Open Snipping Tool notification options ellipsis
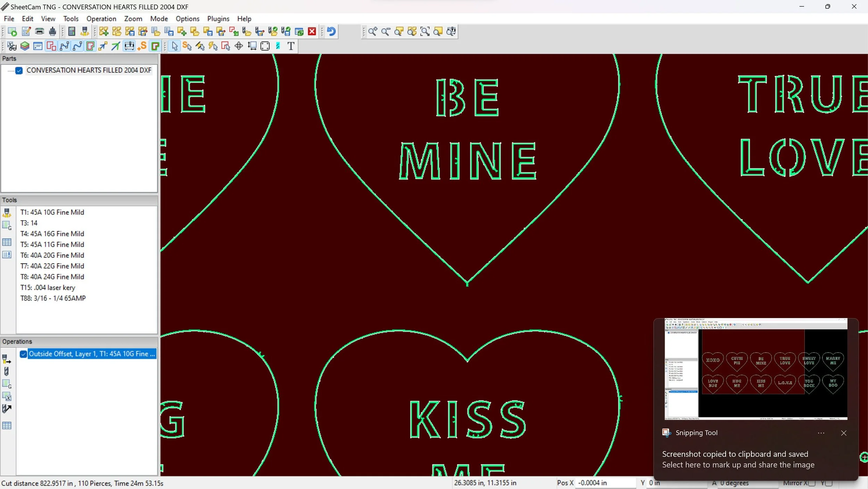 click(x=821, y=433)
